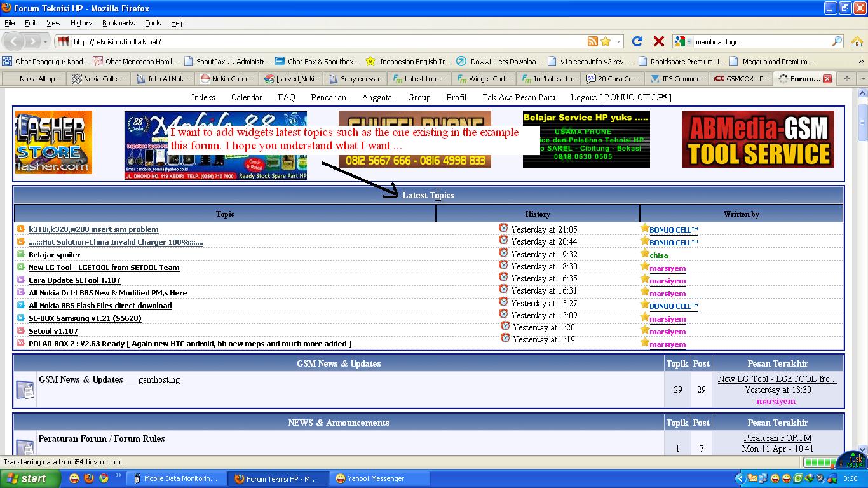
Task: Open the Help menu
Action: point(178,23)
